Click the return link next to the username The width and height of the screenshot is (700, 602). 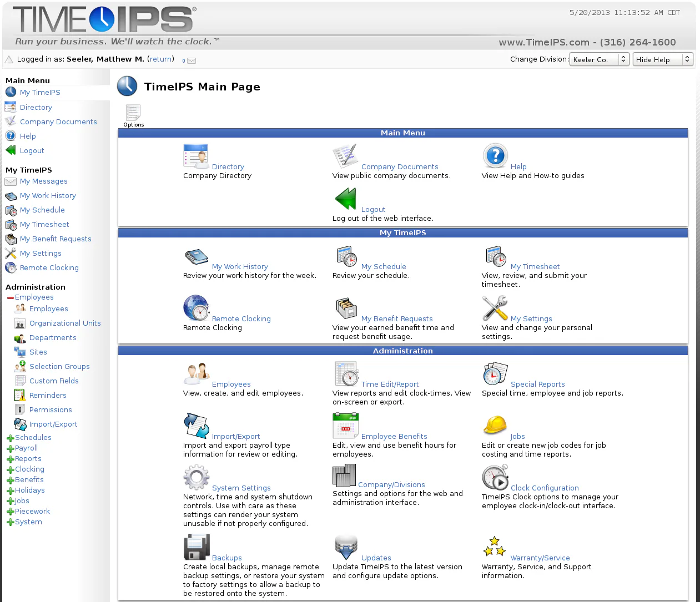160,58
